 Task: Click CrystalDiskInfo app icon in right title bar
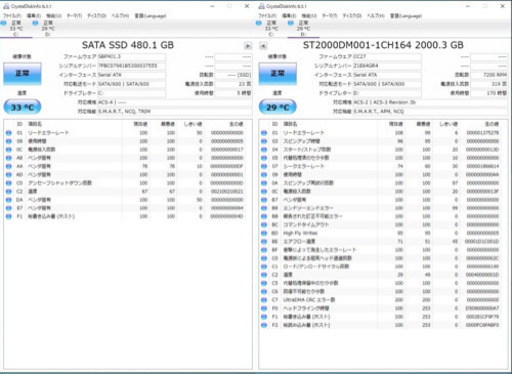pos(262,6)
